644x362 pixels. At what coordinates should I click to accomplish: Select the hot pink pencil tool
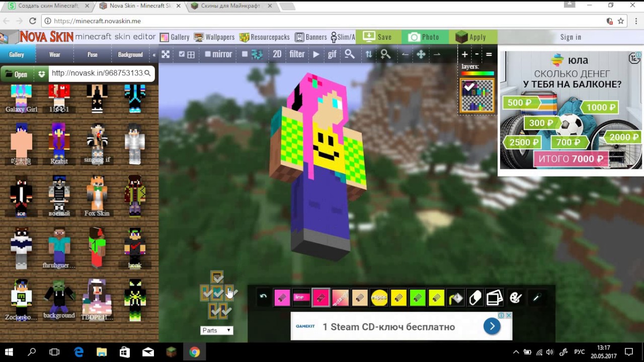pos(320,298)
